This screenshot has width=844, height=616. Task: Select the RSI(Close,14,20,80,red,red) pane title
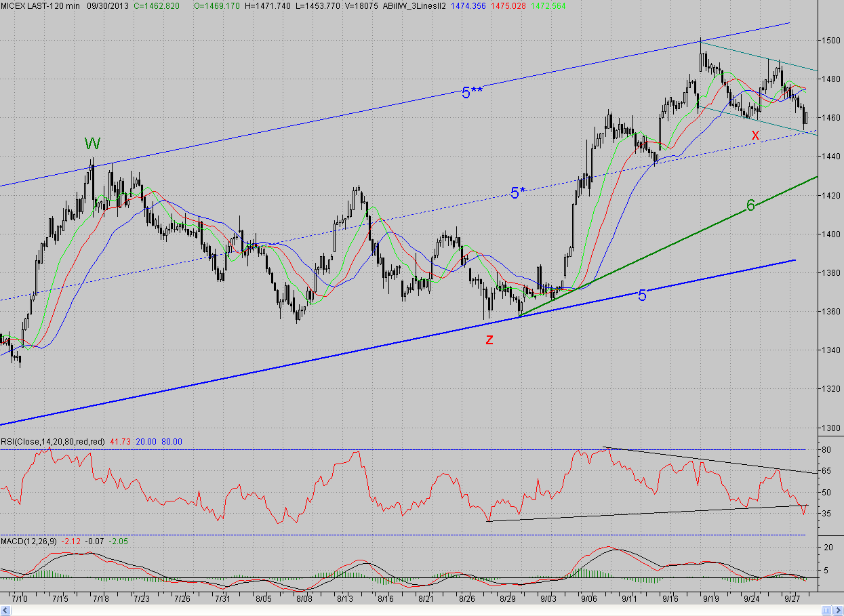(52, 441)
